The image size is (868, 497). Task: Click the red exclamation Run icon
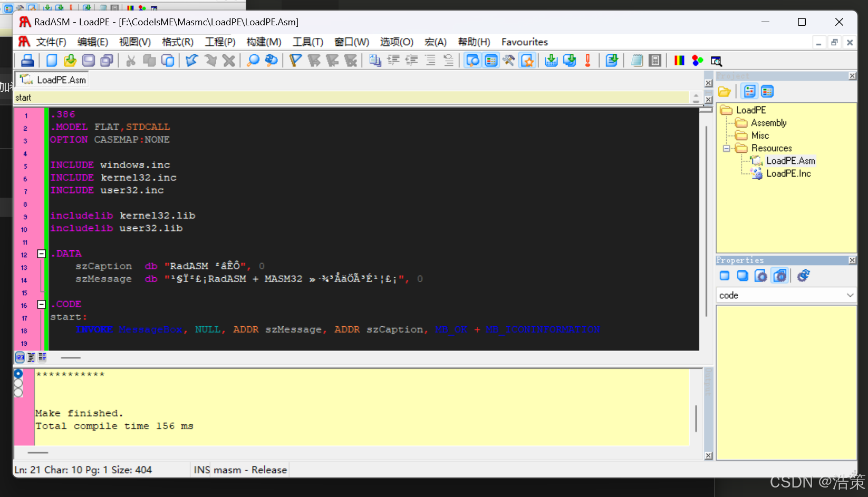tap(587, 61)
